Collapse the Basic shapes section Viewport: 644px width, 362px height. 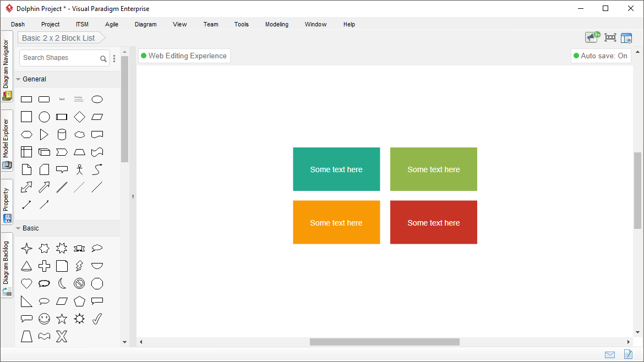click(18, 228)
